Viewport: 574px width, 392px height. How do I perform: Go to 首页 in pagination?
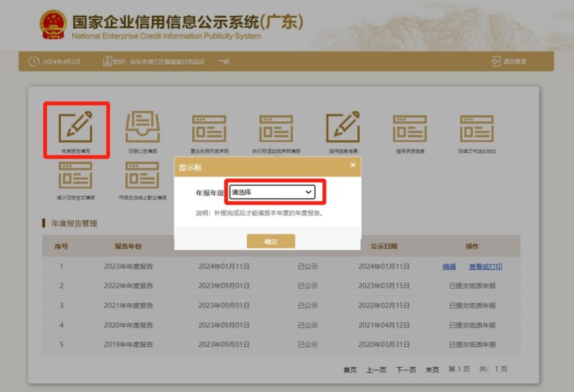tap(350, 370)
